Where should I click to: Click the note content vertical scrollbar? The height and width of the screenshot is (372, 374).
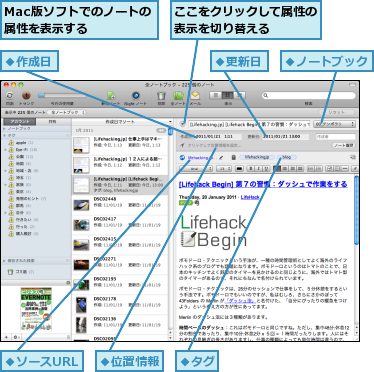(356, 210)
